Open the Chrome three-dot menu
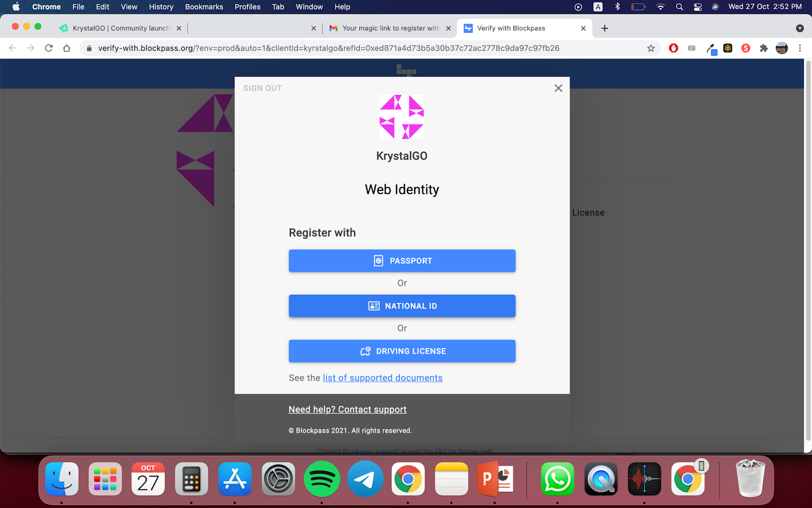The height and width of the screenshot is (508, 812). (x=800, y=48)
